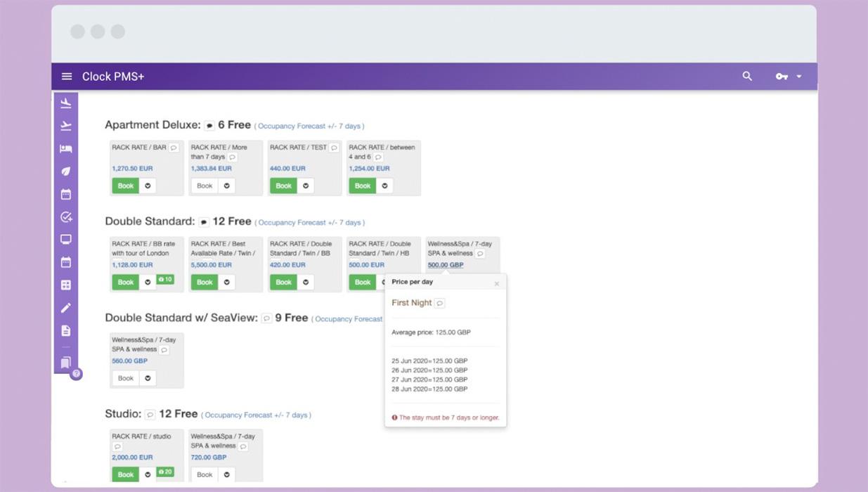Click the bookmark sidebar icon
This screenshot has width=868, height=492.
click(66, 363)
